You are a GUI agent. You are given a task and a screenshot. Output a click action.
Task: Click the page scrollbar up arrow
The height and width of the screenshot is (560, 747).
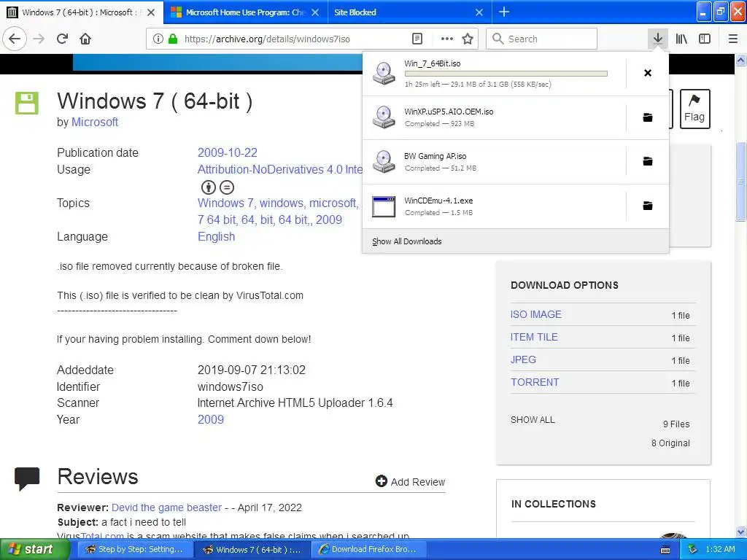point(741,60)
